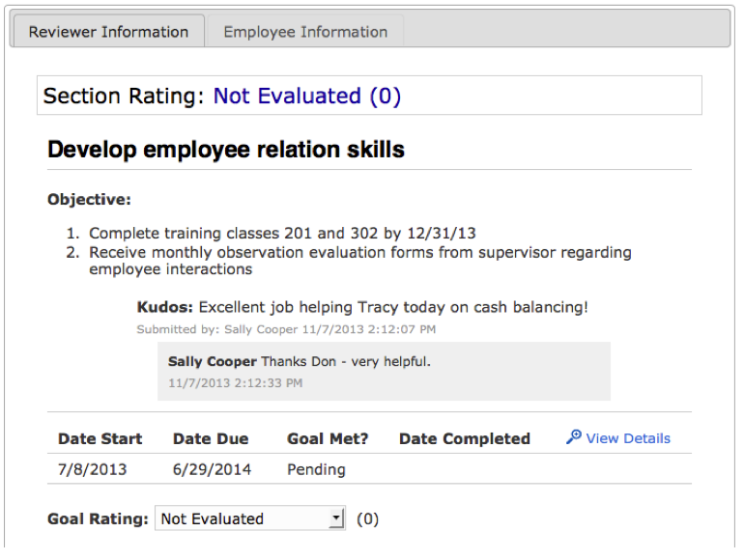Image resolution: width=744 pixels, height=560 pixels.
Task: Click Submitted by Sally Cooper timestamp line
Action: click(286, 329)
